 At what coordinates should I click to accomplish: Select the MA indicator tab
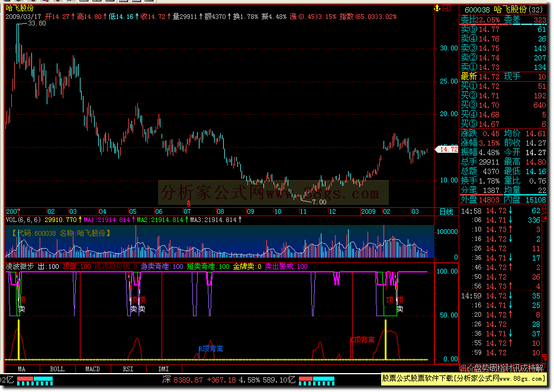click(22, 369)
